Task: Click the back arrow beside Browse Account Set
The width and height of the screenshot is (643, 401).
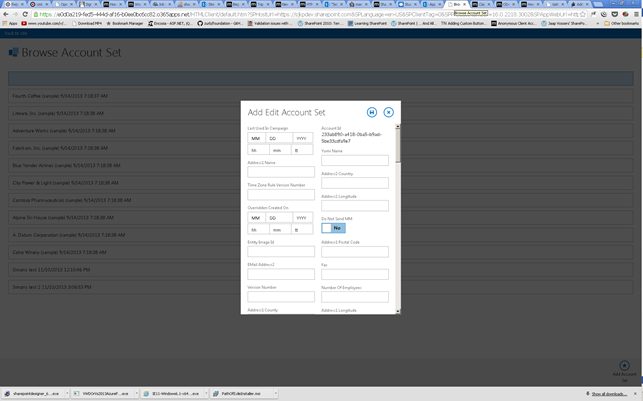Action: click(13, 50)
